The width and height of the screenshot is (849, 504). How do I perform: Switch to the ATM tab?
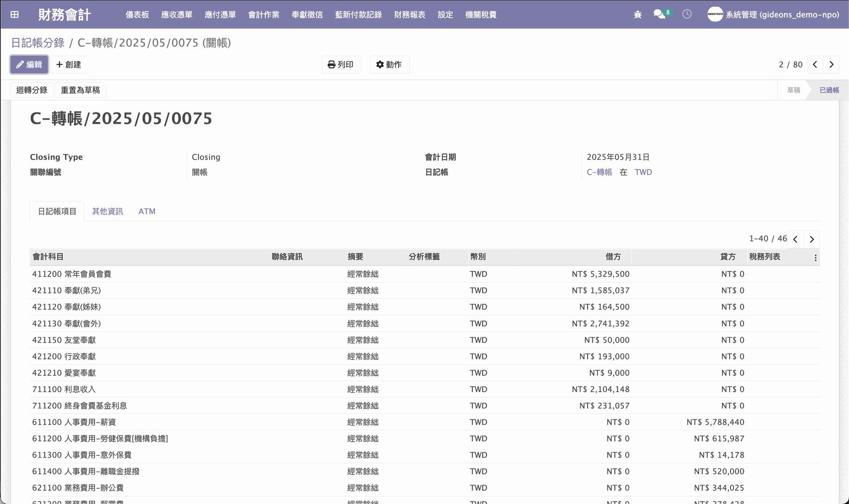click(x=147, y=211)
